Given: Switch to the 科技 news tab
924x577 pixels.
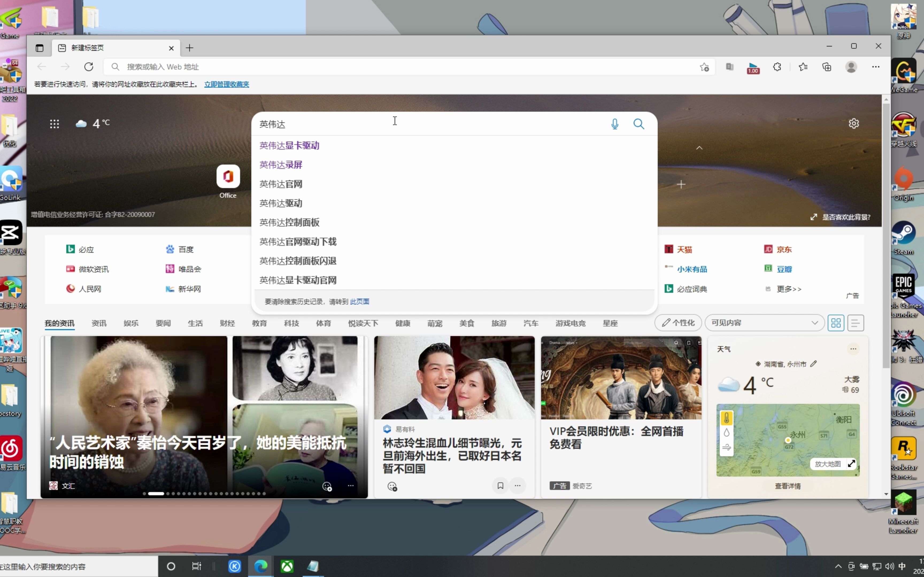Looking at the screenshot, I should pos(291,323).
